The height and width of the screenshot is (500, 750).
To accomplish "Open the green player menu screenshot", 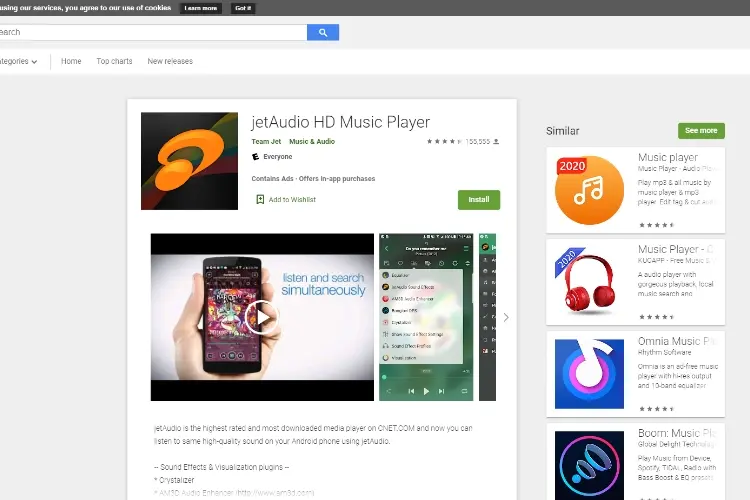I will 426,317.
